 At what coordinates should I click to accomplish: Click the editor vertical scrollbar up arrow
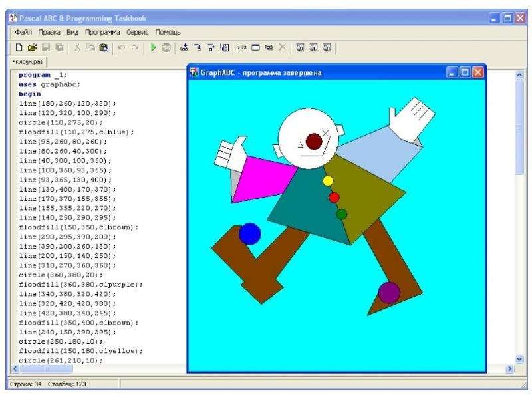coord(519,75)
